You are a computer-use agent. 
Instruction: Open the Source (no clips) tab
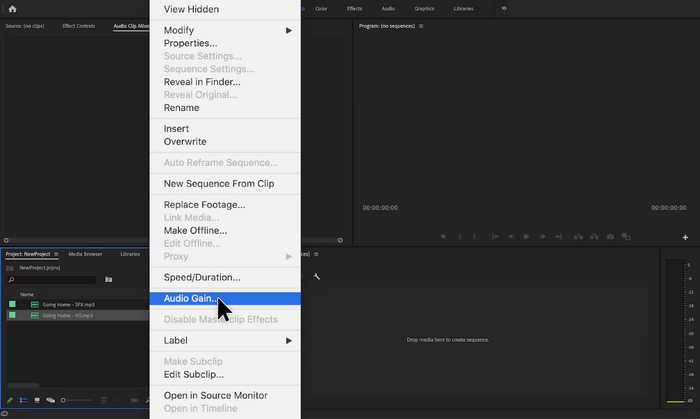(25, 26)
